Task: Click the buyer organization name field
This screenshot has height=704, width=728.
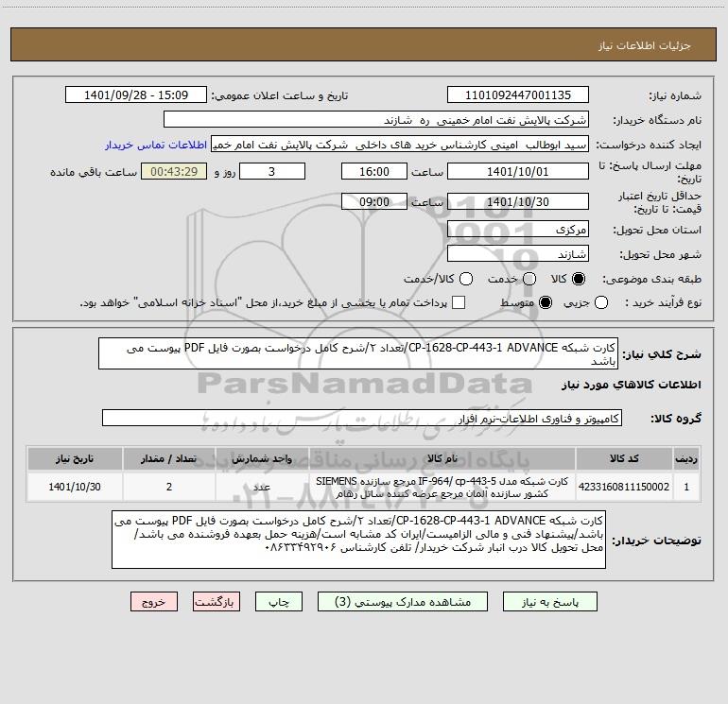Action: click(x=376, y=120)
